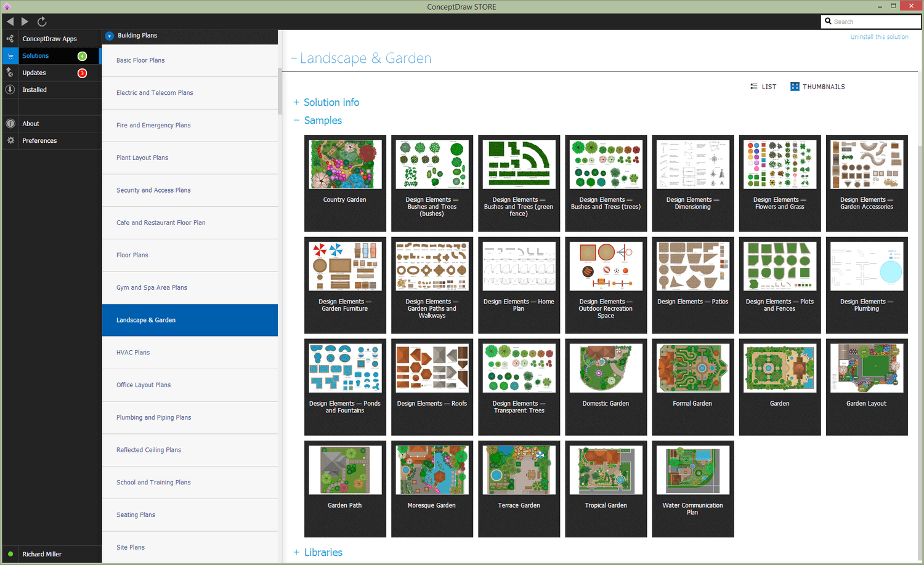This screenshot has width=924, height=565.
Task: Click the green Solutions count badge
Action: [82, 56]
